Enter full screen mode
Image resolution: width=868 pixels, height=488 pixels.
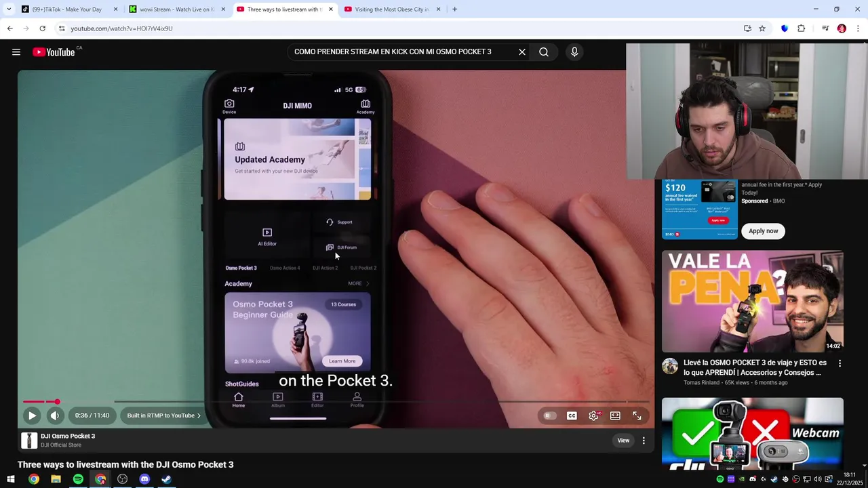coord(637,415)
